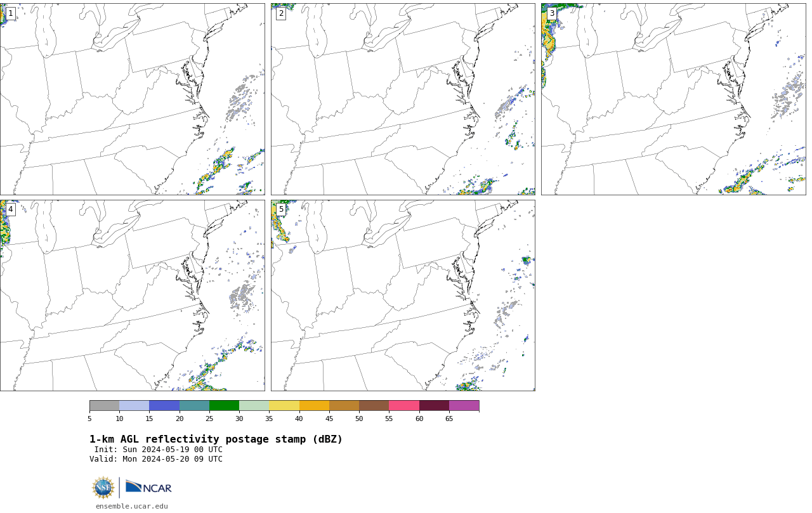
Task: Click the tan 45-50 dBZ swatch
Action: point(344,406)
